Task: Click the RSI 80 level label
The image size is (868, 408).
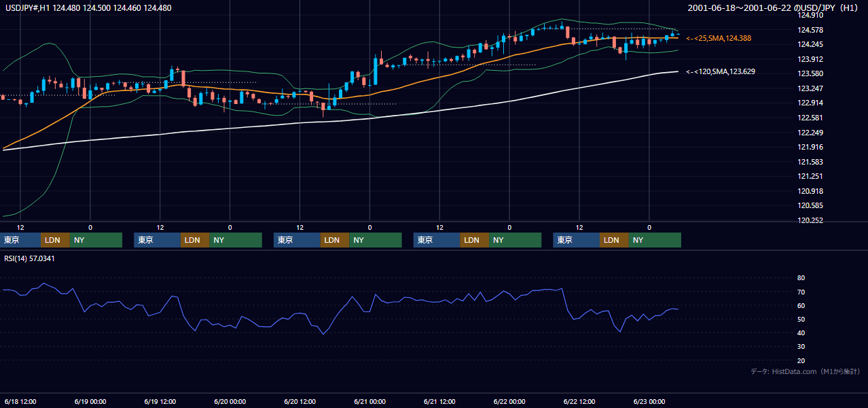Action: (801, 278)
